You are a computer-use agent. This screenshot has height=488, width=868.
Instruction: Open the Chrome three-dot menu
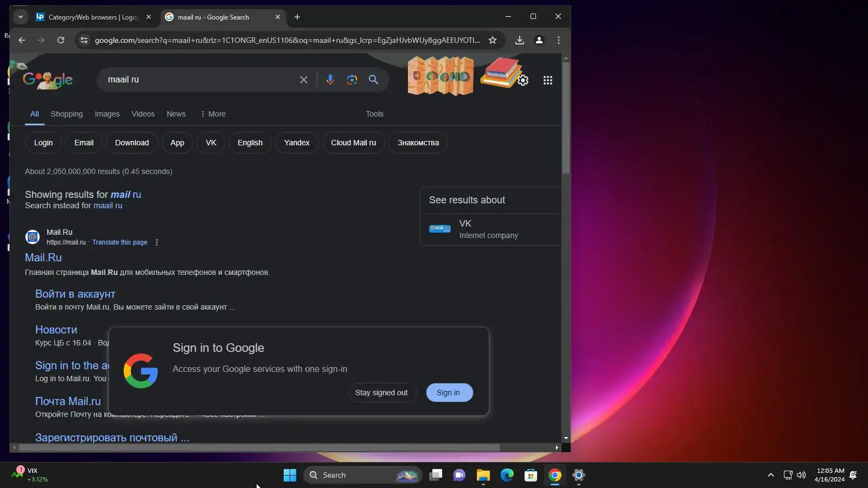pyautogui.click(x=559, y=40)
